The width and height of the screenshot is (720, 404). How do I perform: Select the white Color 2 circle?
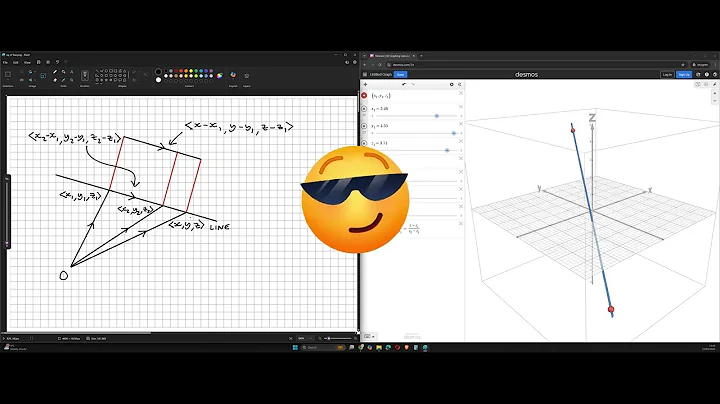click(158, 80)
